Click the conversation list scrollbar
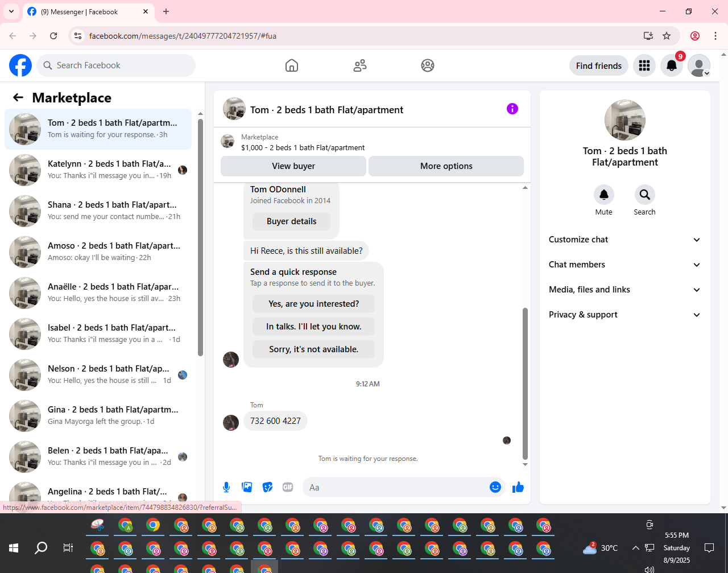Screen dimensions: 728x573 click(200, 237)
